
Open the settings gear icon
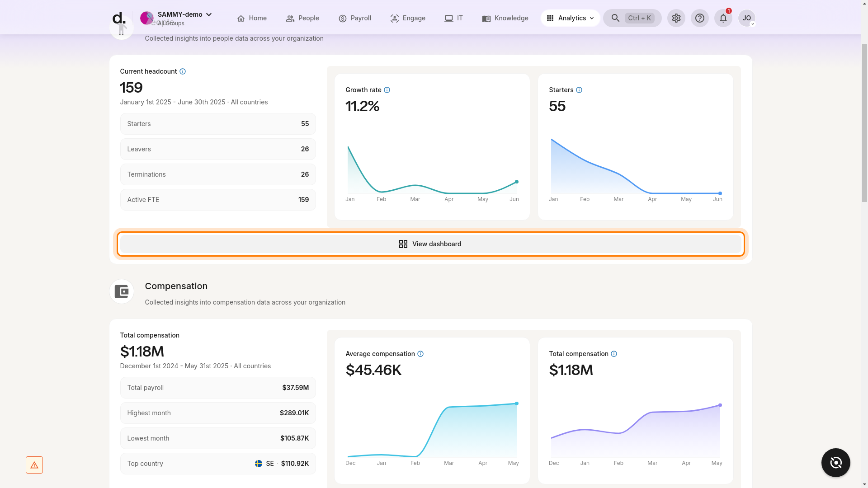click(676, 18)
